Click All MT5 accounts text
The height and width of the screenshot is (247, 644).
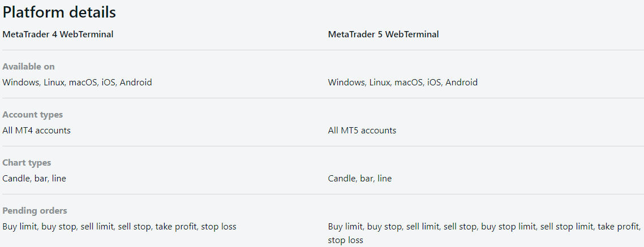362,130
